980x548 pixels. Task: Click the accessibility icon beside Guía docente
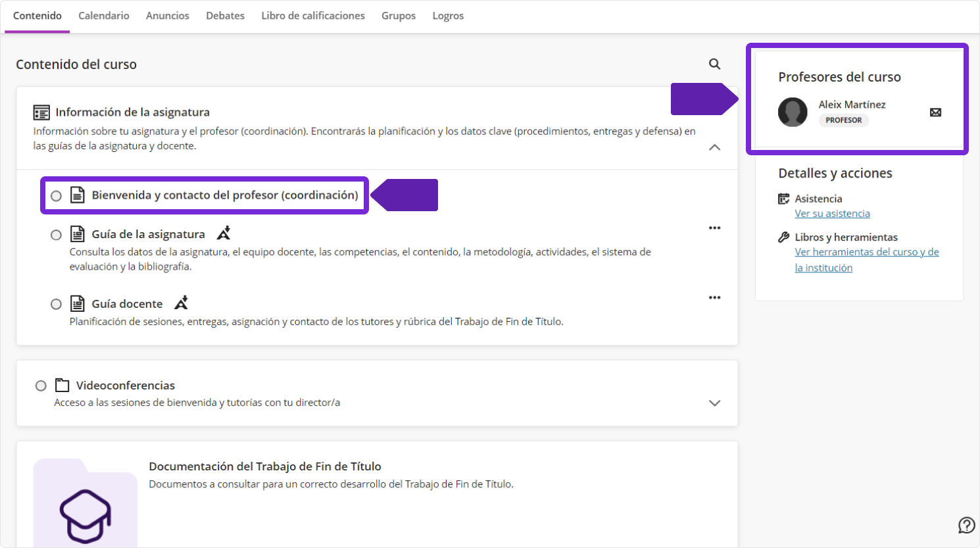181,303
